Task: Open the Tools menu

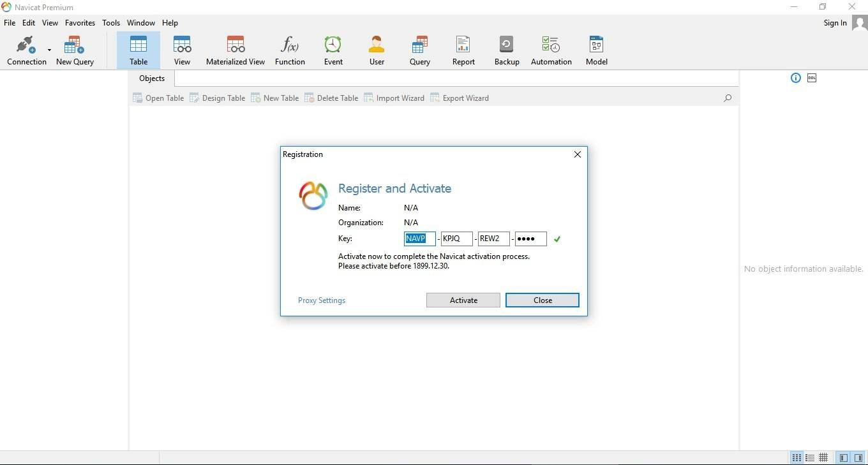Action: coord(111,23)
